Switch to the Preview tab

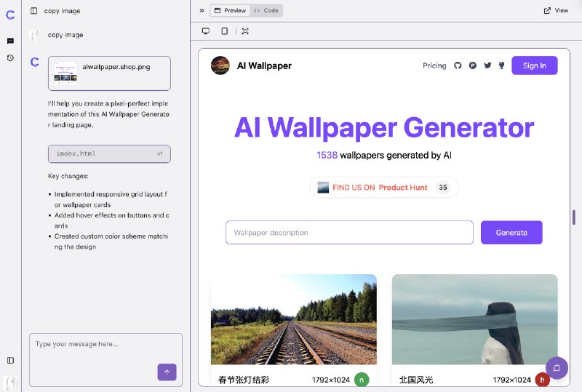(230, 10)
